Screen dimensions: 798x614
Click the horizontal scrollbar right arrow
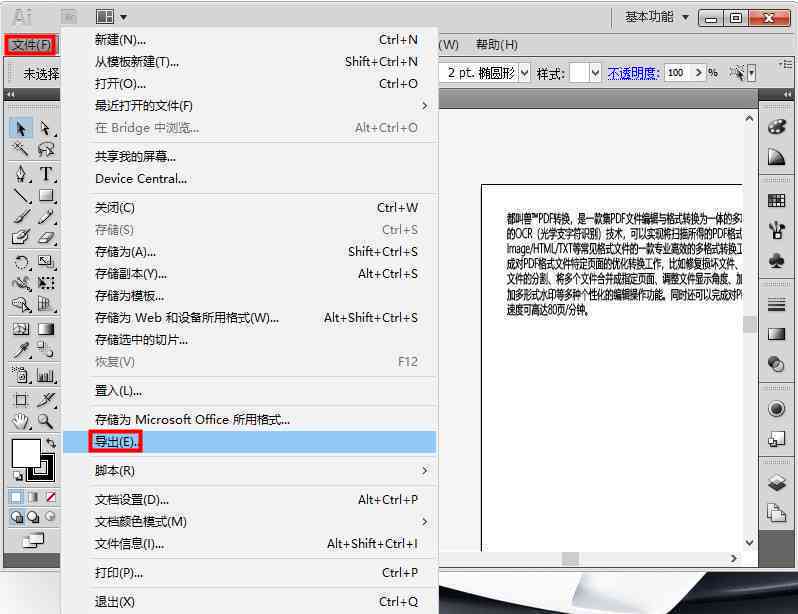(733, 559)
